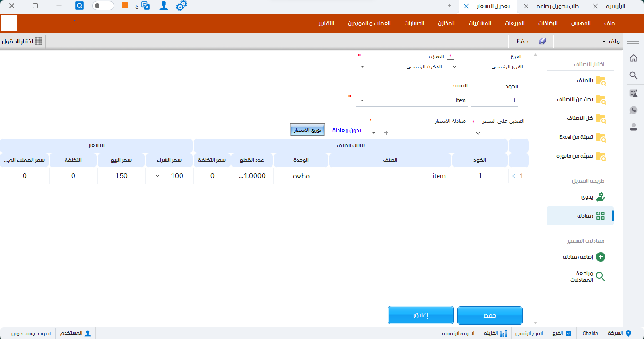Click the إضافة معادلة green plus icon
The width and height of the screenshot is (644, 339).
pyautogui.click(x=600, y=257)
